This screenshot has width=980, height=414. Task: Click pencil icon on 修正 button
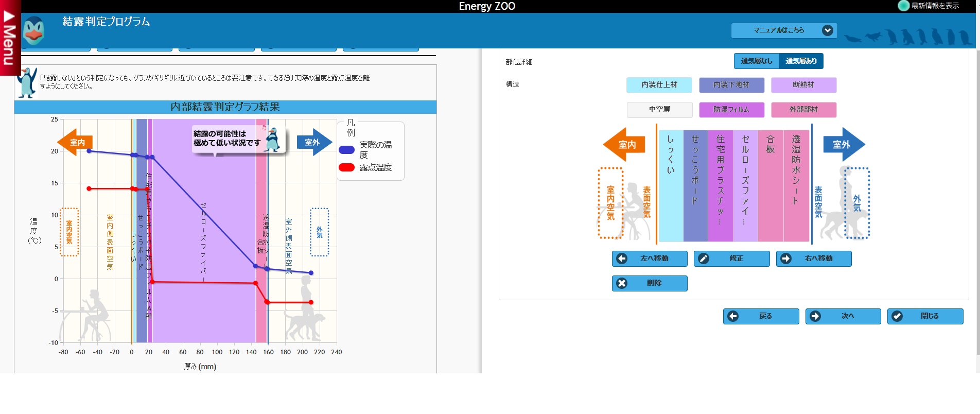[x=704, y=258]
